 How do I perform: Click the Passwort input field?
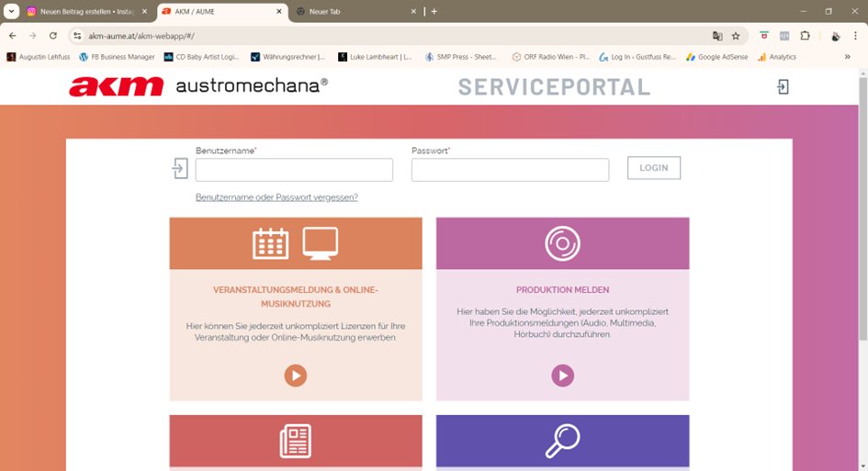510,170
